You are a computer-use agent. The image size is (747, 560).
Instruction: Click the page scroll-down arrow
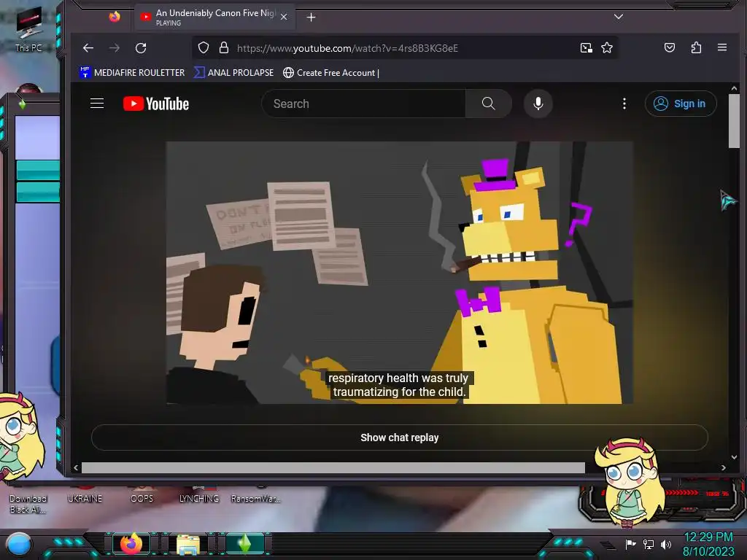[734, 457]
